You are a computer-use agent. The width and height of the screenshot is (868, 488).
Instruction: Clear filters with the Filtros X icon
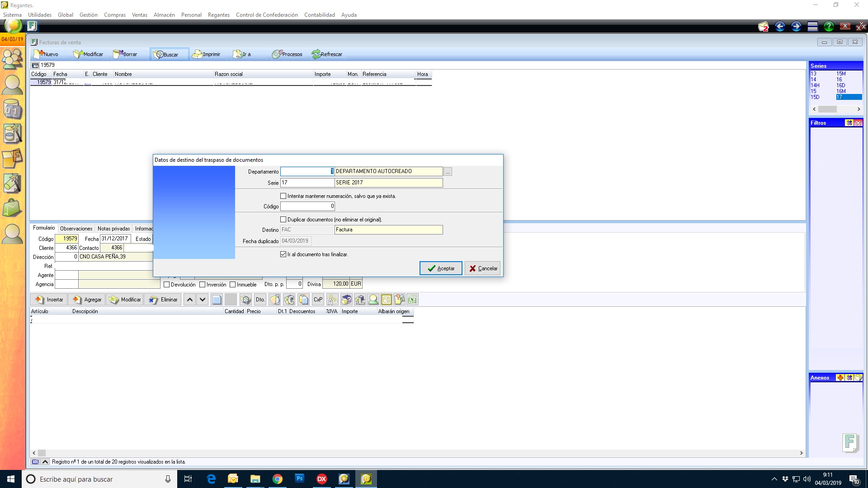pos(858,123)
